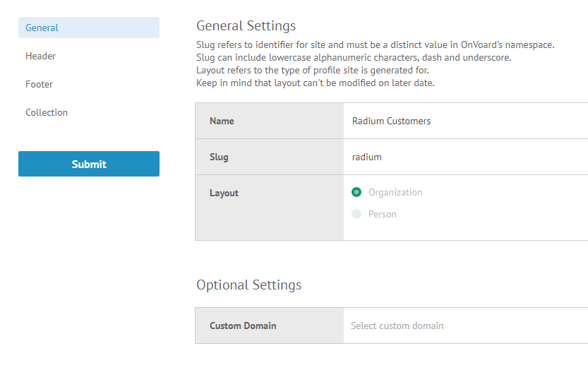Click the 'Optional Settings' heading

(248, 285)
